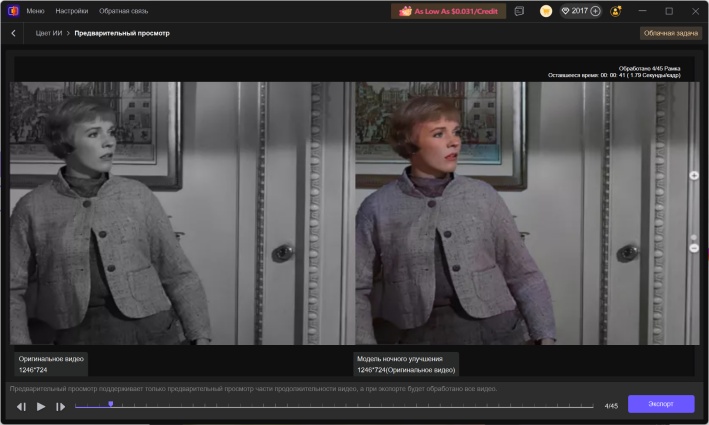Step to the previous frame

click(21, 407)
